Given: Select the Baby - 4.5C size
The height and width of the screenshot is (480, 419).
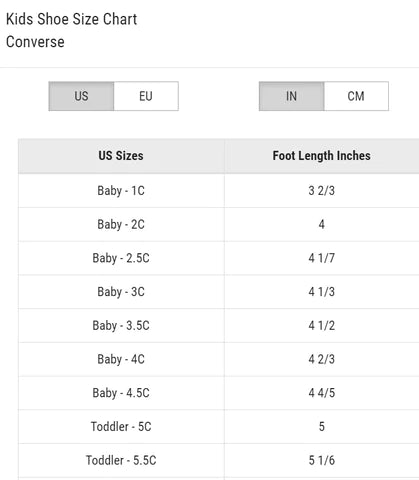Looking at the screenshot, I should [121, 393].
